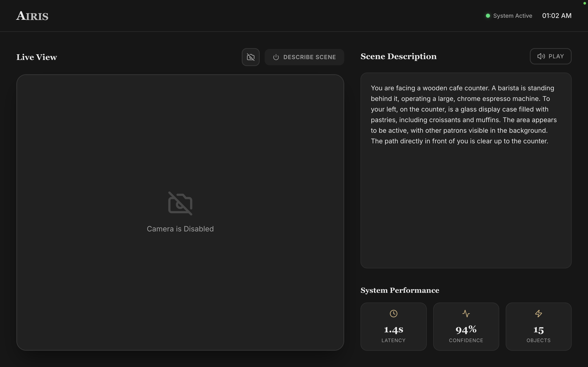This screenshot has height=367, width=588.
Task: Click the Airis logo
Action: pos(32,16)
